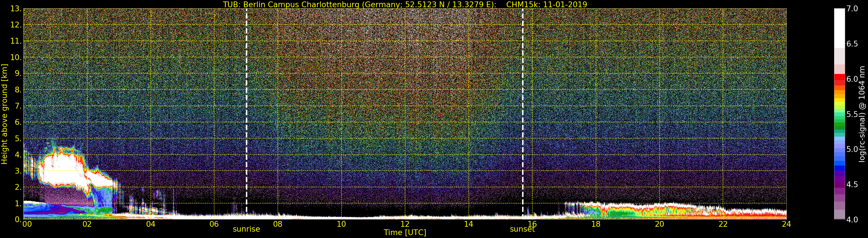Click time axis tick '12' on the horizontal axis
This screenshot has height=238, width=868.
pos(405,224)
